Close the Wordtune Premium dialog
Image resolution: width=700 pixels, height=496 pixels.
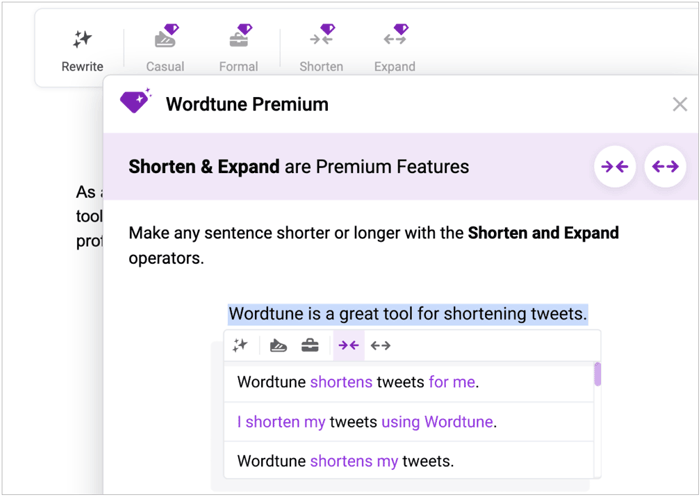tap(680, 104)
